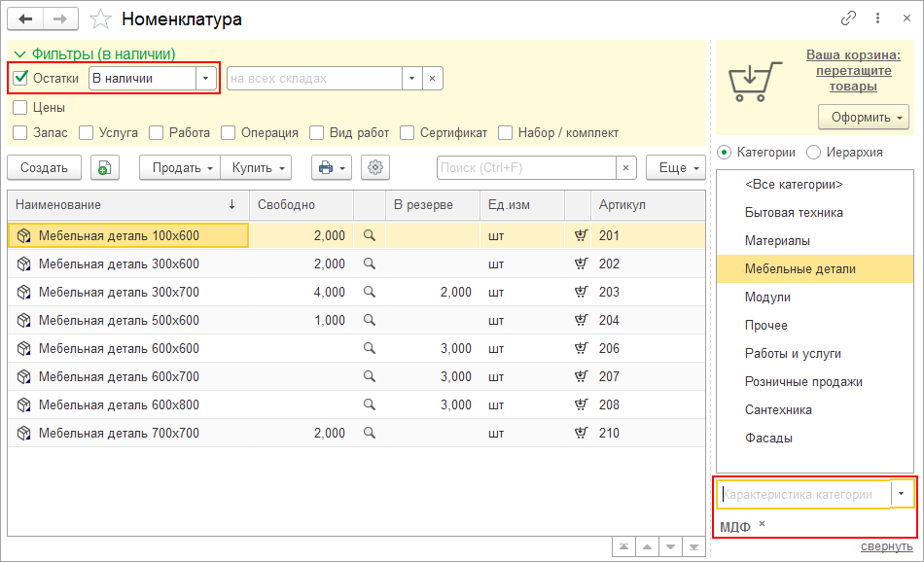Sort by the Артикул column header
The image size is (924, 562).
point(648,204)
